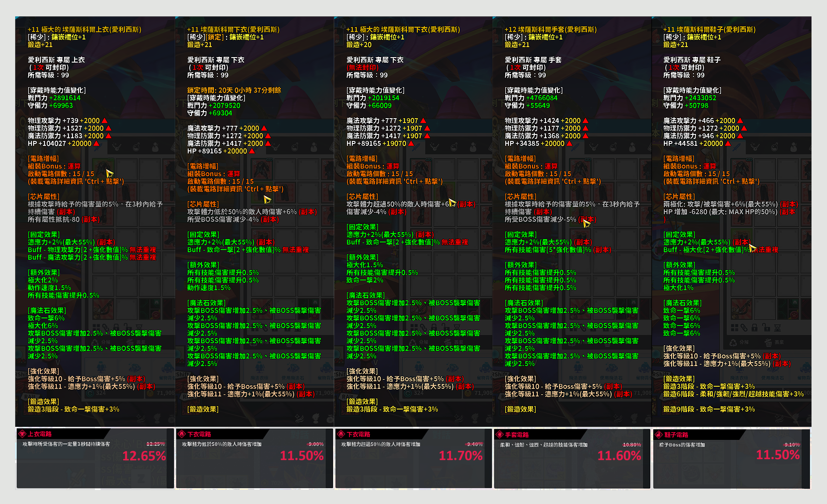Click red triangle after 魔法攻擊力 +466 +2000
This screenshot has width=827, height=504.
click(740, 121)
